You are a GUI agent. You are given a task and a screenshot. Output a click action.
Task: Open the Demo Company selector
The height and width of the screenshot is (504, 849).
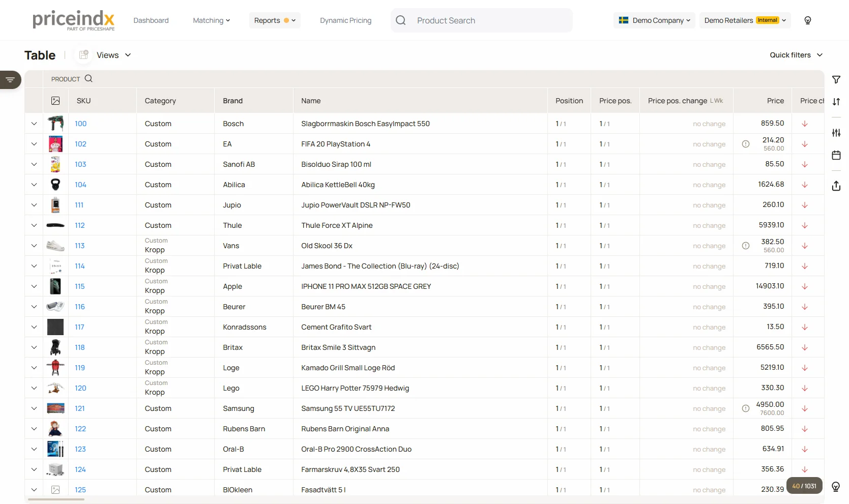[x=654, y=20]
